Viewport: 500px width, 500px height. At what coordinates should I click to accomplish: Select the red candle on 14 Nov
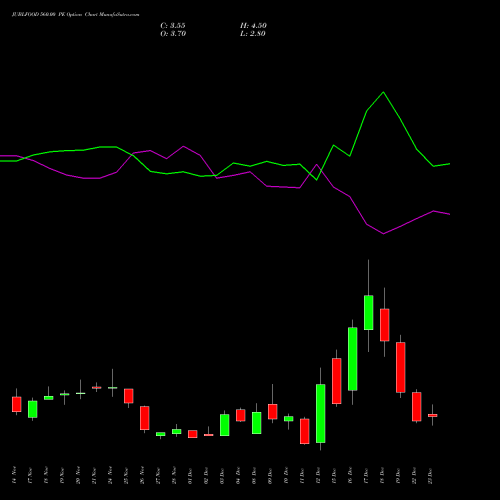pos(16,404)
